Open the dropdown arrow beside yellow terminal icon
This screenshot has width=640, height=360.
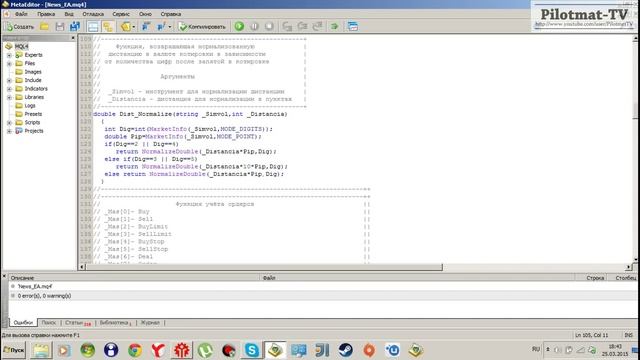pos(134,27)
